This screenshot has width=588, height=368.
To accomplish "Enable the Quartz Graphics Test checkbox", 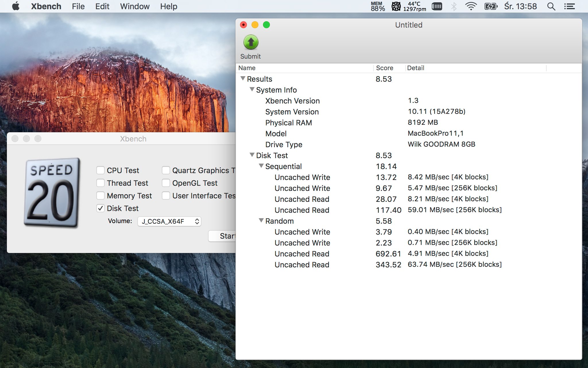I will (166, 170).
